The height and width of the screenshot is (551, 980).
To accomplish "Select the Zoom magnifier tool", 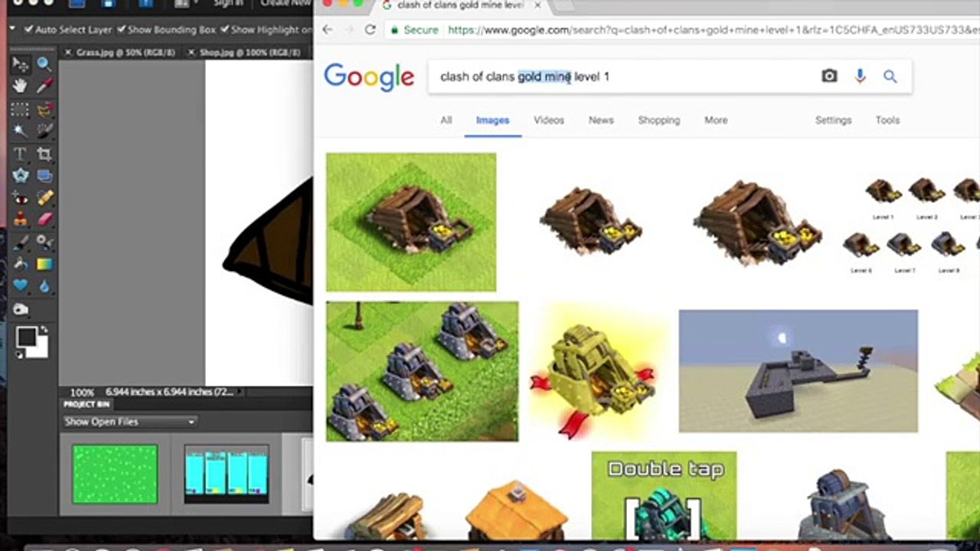I will click(44, 64).
